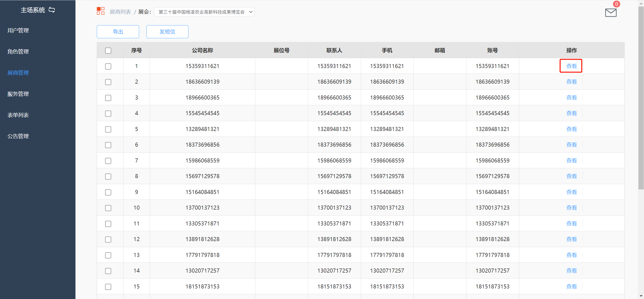Check the checkbox for row 2
Viewport: 644px width, 299px height.
(x=108, y=82)
